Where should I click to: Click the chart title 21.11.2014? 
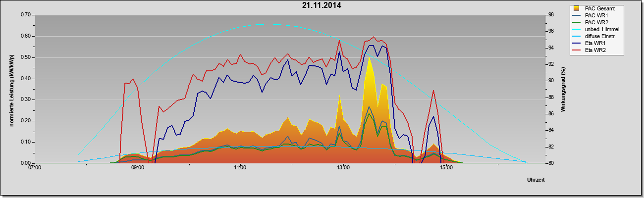[x=322, y=6]
